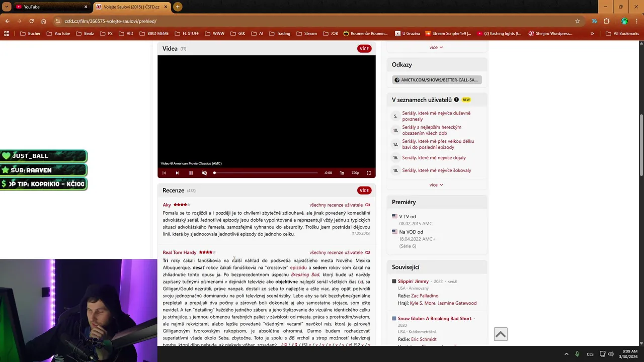Open U Gruzina bookmark
This screenshot has height=362, width=644.
click(x=407, y=34)
